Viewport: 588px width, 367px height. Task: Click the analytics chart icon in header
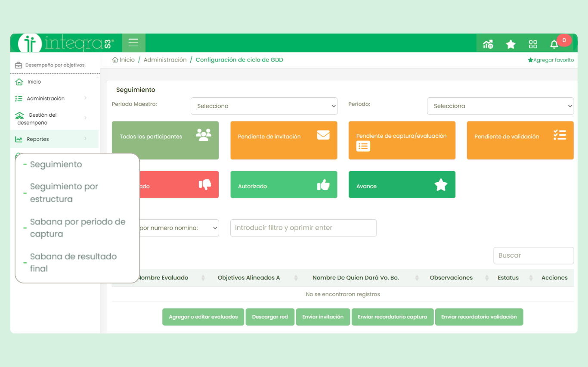click(x=488, y=44)
